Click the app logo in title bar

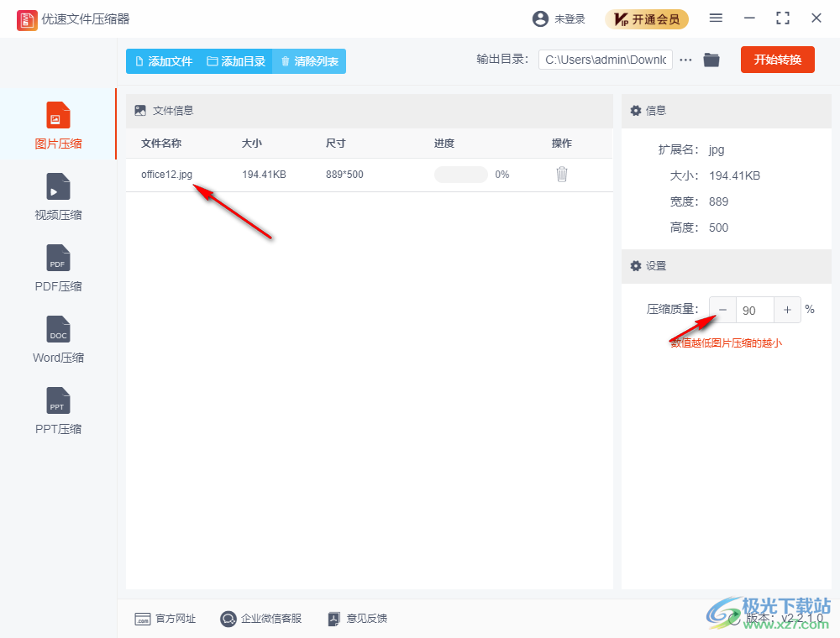pos(27,20)
